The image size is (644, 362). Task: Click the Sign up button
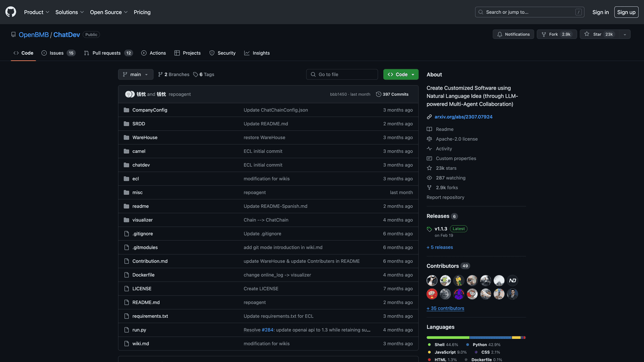(x=626, y=12)
